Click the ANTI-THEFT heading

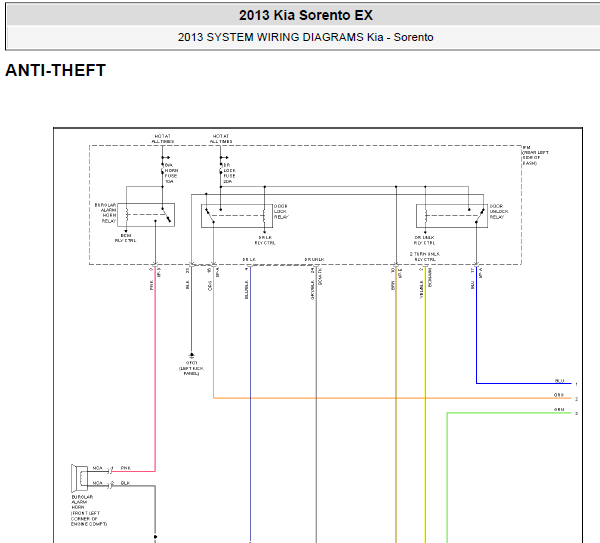pos(55,70)
